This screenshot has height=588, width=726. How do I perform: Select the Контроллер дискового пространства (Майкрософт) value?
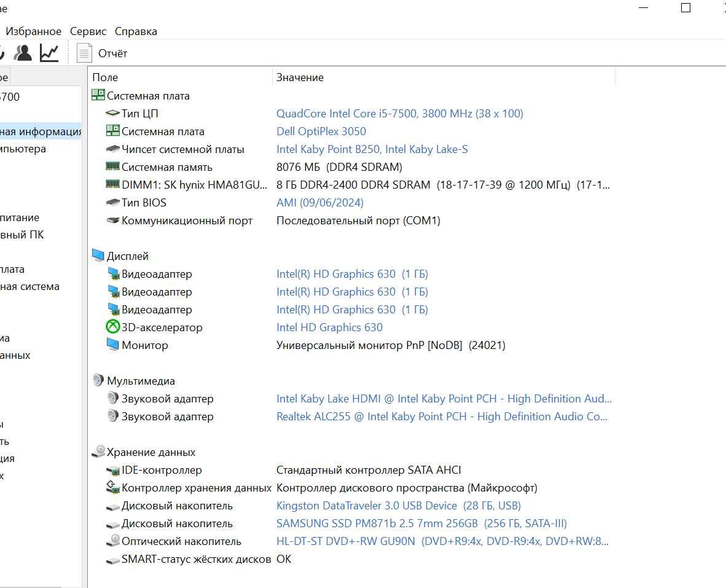407,488
